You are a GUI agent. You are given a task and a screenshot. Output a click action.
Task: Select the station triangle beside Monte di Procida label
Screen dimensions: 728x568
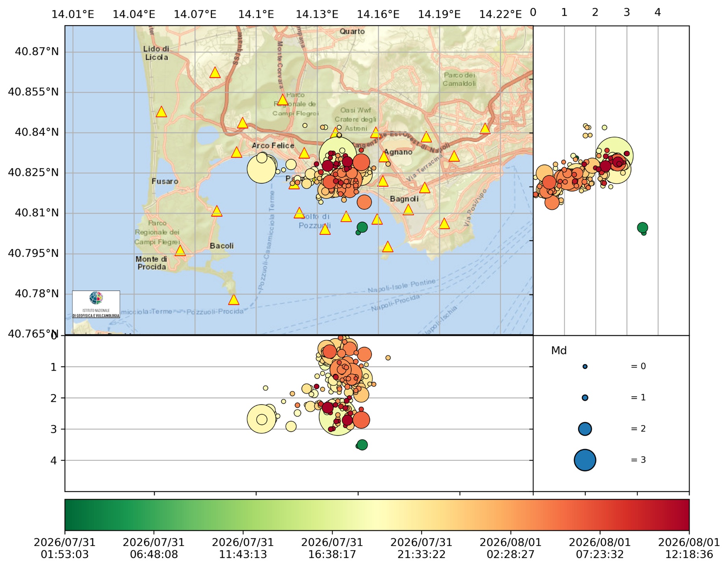click(180, 251)
